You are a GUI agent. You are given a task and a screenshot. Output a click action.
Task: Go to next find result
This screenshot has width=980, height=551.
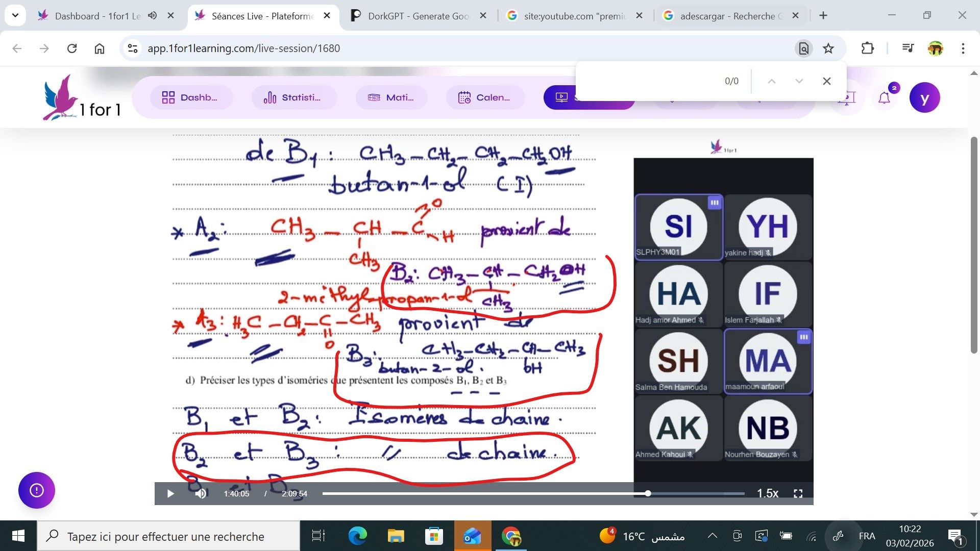pos(799,81)
